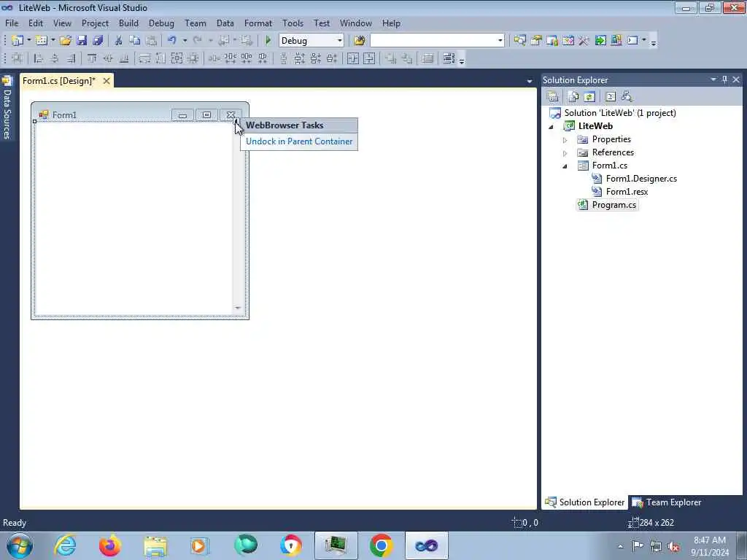This screenshot has height=560, width=747.
Task: Open Google Chrome from the taskbar
Action: (381, 545)
